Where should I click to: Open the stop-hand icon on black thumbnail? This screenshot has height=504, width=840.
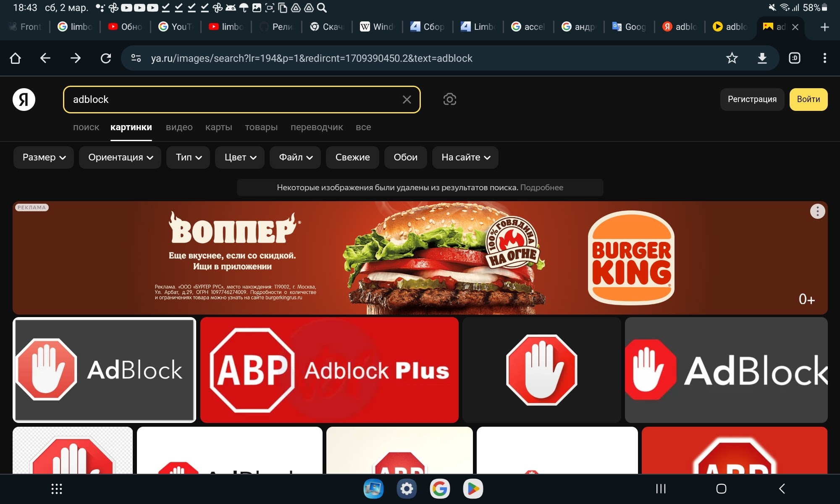click(x=541, y=370)
